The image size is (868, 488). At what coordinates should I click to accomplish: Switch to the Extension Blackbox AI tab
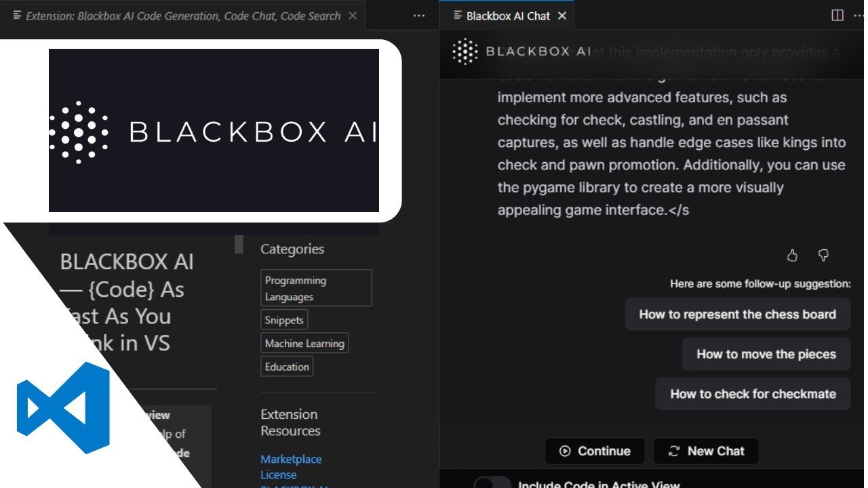point(182,16)
